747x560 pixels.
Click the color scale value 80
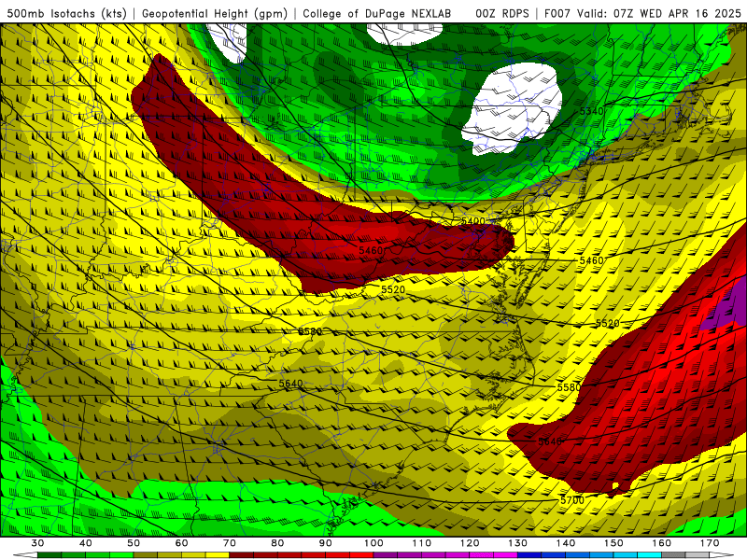277,543
